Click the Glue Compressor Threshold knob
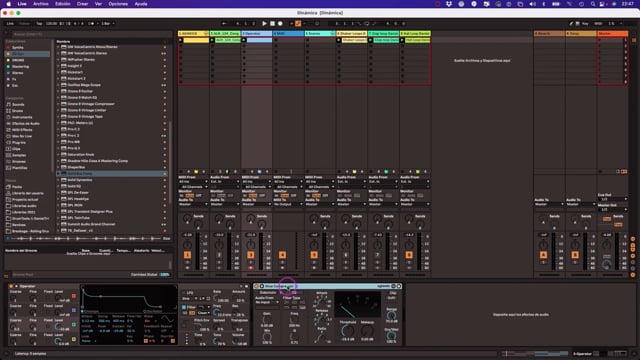This screenshot has height=360, width=640. pos(347,331)
